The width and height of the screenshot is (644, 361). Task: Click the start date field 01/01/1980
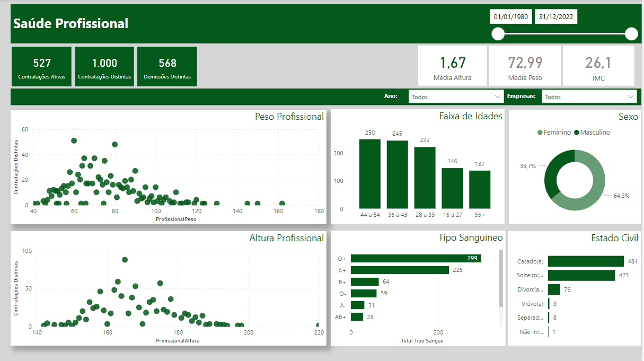(x=510, y=17)
